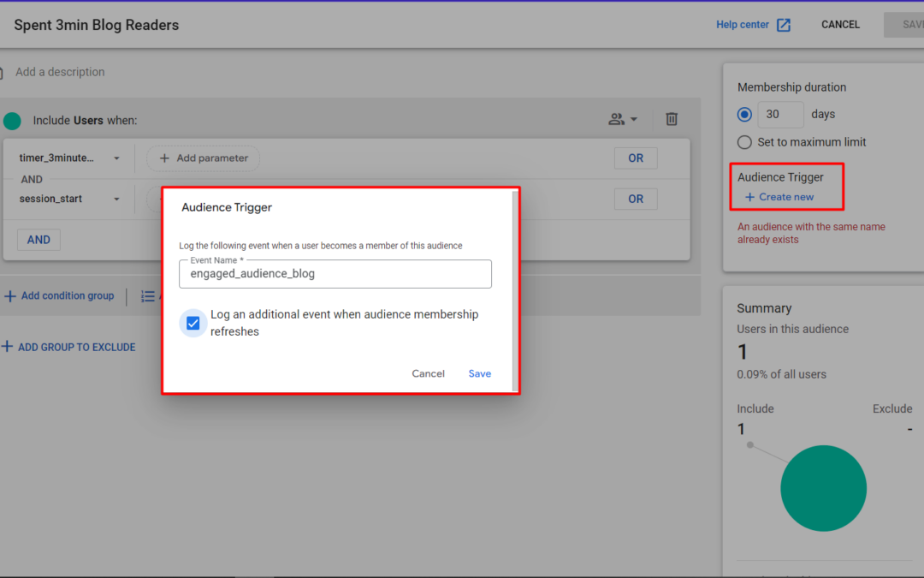Open the users scope people icon

click(x=616, y=119)
